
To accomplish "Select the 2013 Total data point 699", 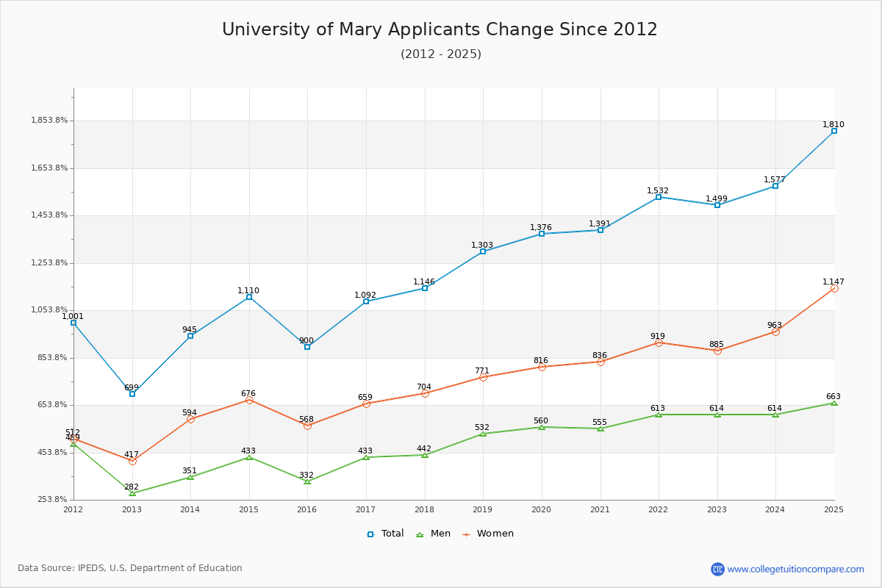I will pos(132,394).
